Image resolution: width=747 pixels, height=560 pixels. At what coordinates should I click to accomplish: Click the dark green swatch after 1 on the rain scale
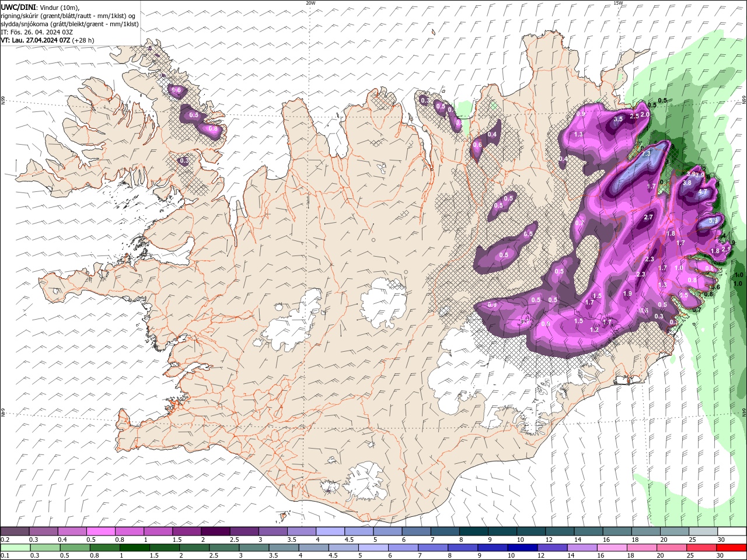[135, 548]
